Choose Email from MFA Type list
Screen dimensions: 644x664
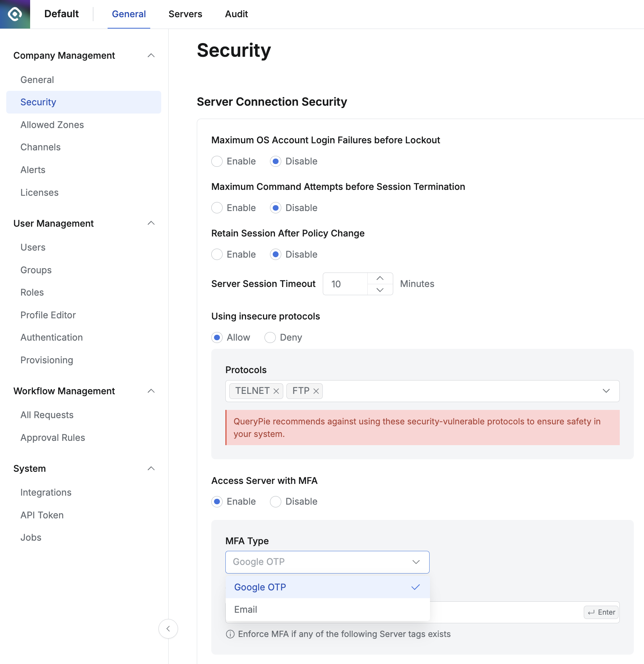point(246,610)
